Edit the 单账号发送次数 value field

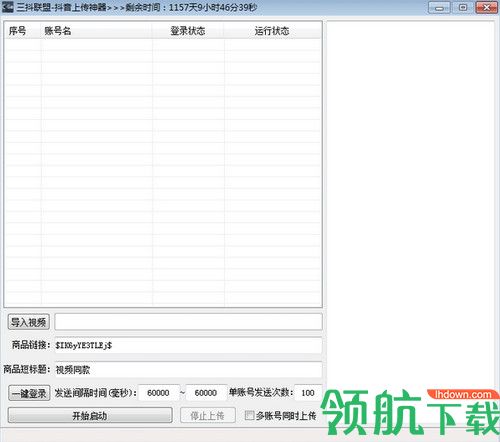[x=308, y=393]
